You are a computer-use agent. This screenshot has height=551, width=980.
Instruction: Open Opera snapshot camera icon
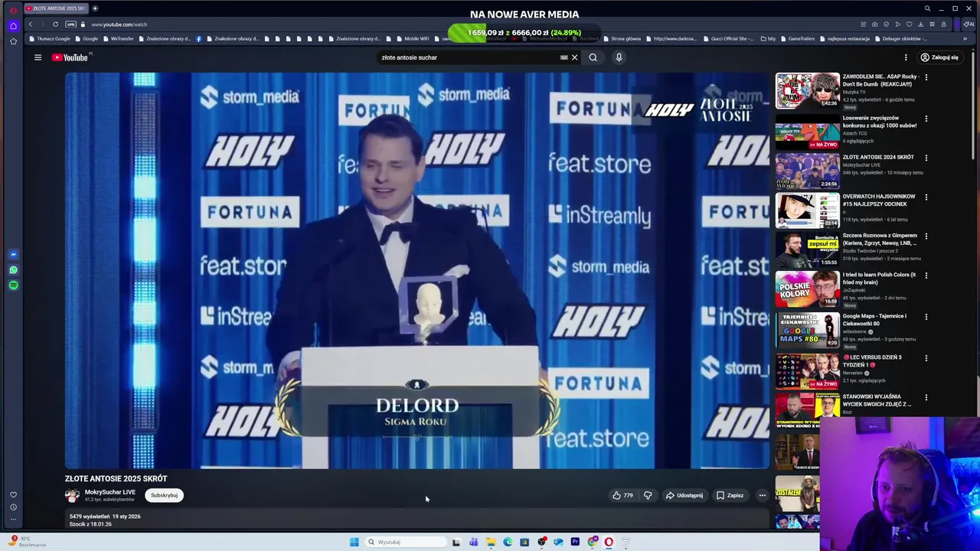coord(874,24)
